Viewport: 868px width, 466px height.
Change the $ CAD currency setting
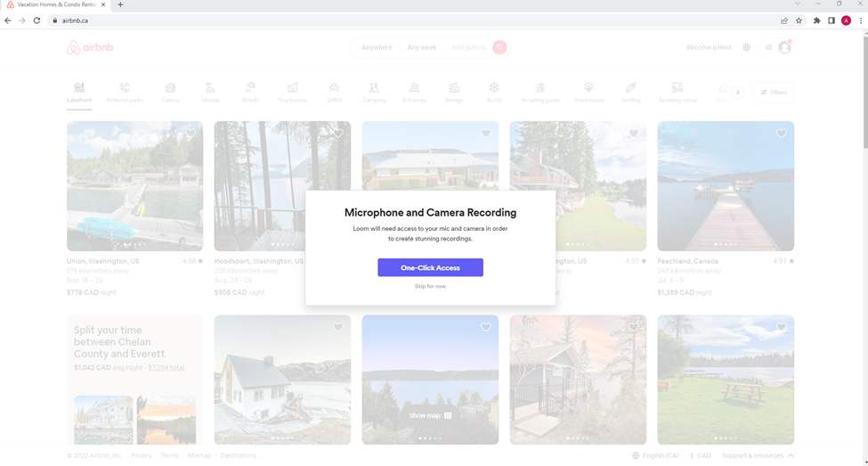(x=701, y=455)
